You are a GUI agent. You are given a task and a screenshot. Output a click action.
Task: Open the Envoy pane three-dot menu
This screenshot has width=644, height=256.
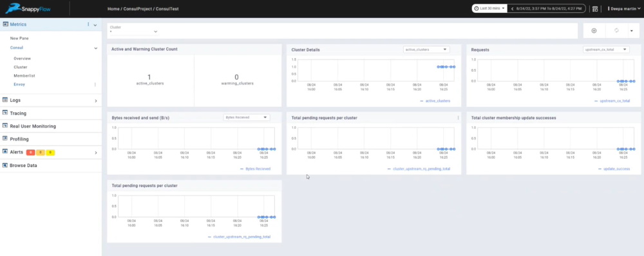[95, 84]
